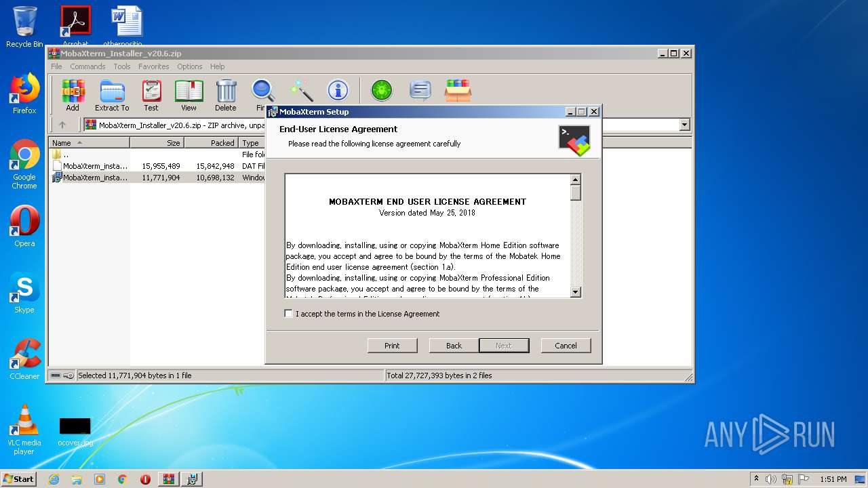Open the Options menu

(190, 66)
